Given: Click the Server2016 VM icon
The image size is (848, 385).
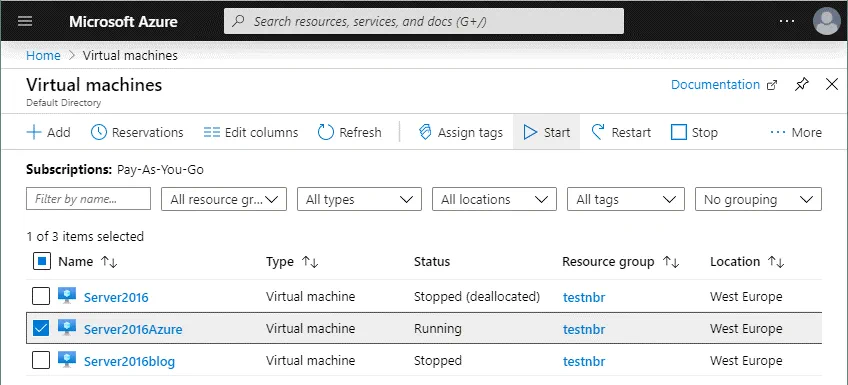Looking at the screenshot, I should coord(67,296).
